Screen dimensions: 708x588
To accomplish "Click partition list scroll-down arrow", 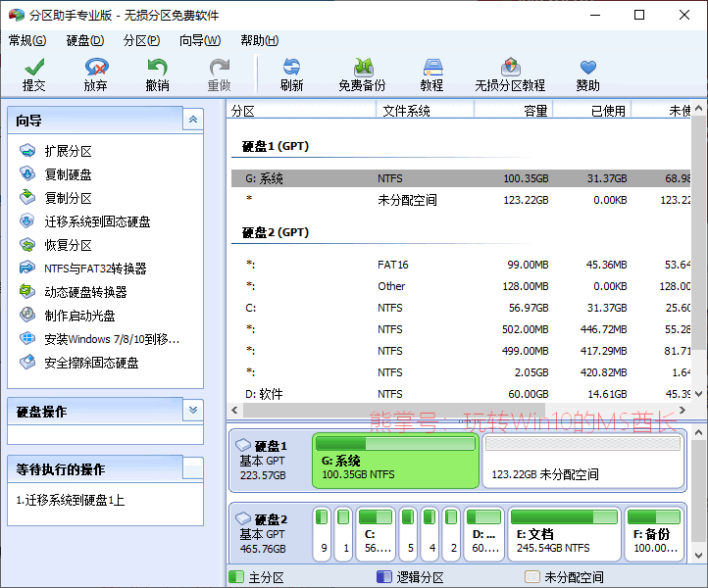I will 698,394.
